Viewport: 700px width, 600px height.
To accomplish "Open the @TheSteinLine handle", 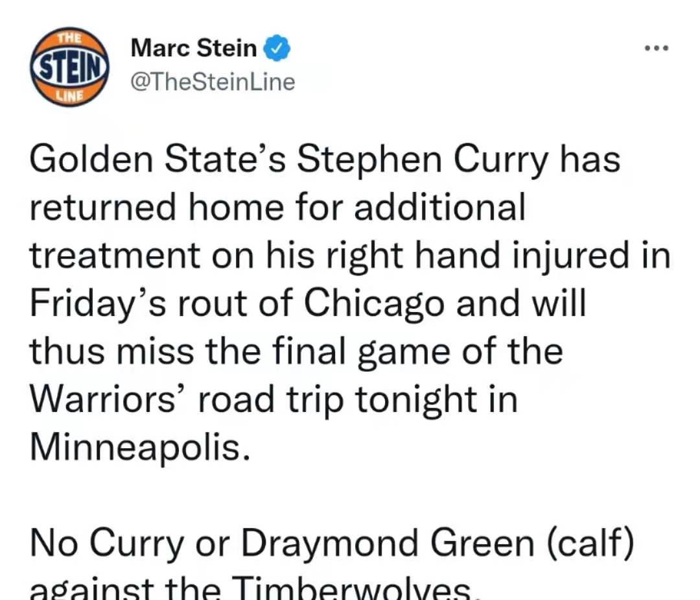I will pyautogui.click(x=213, y=82).
